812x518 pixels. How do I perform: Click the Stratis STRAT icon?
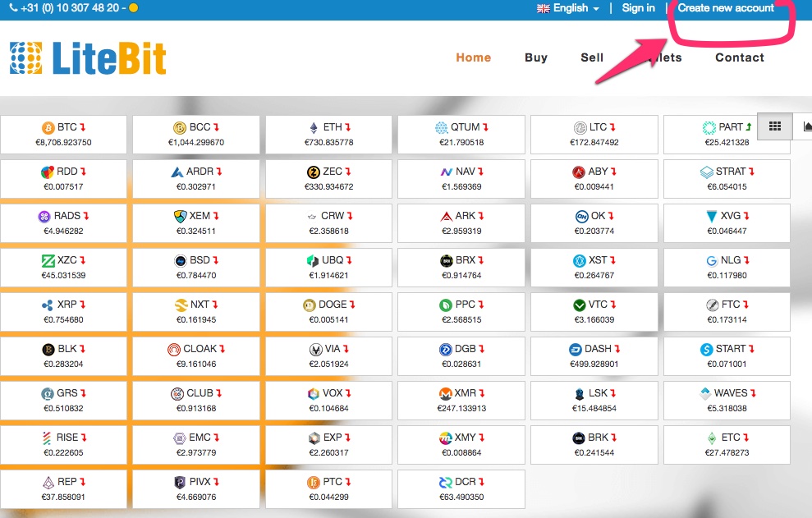pyautogui.click(x=706, y=172)
